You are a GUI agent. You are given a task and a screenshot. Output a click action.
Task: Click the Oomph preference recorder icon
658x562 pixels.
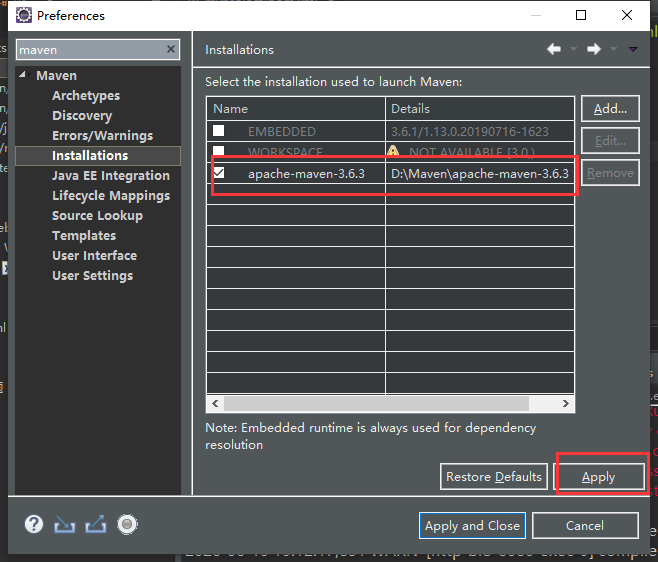tap(127, 525)
